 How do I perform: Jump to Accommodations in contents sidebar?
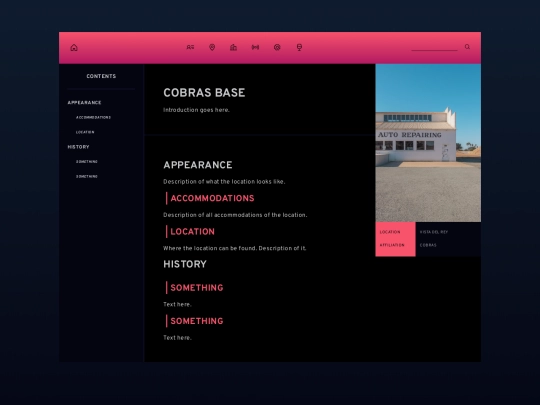(93, 117)
